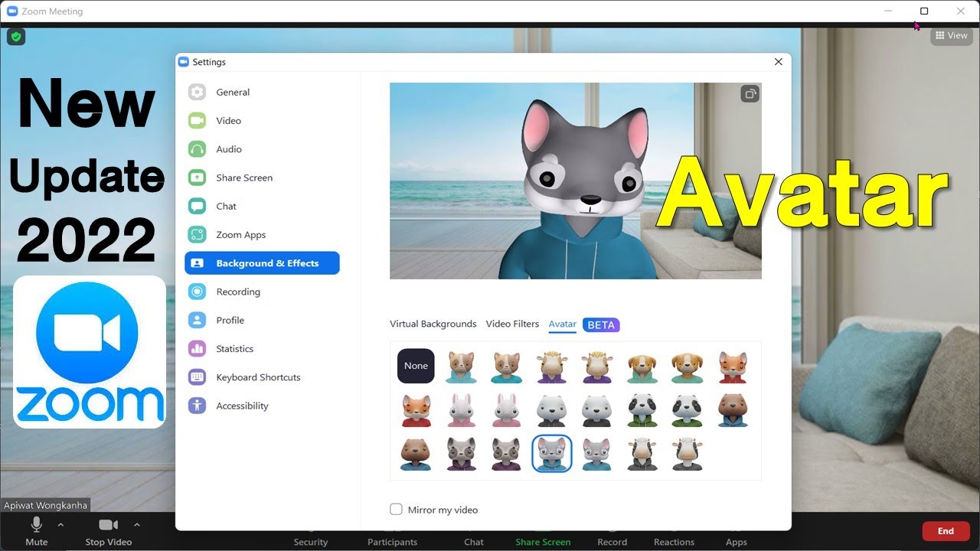Select None avatar option
980x551 pixels.
(416, 366)
